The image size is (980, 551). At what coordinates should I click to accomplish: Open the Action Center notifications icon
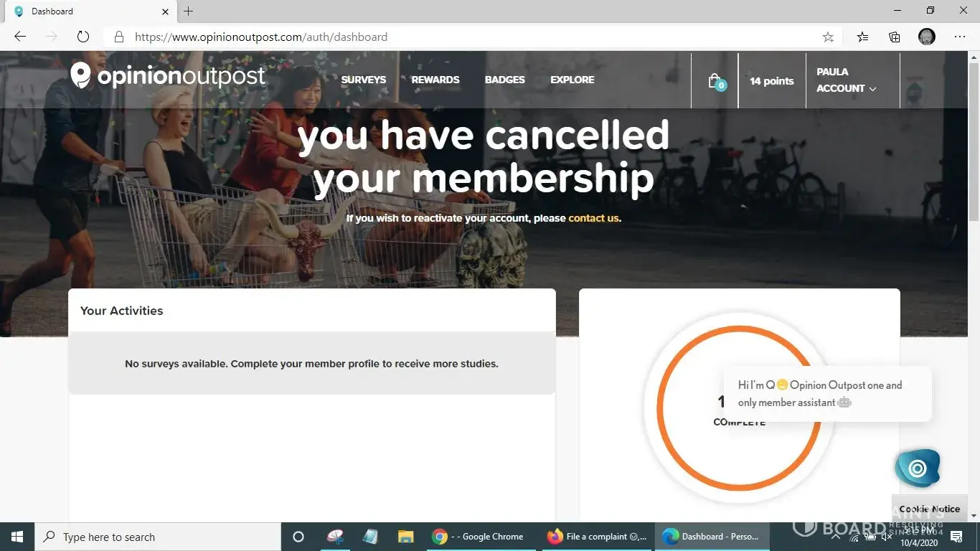(956, 537)
